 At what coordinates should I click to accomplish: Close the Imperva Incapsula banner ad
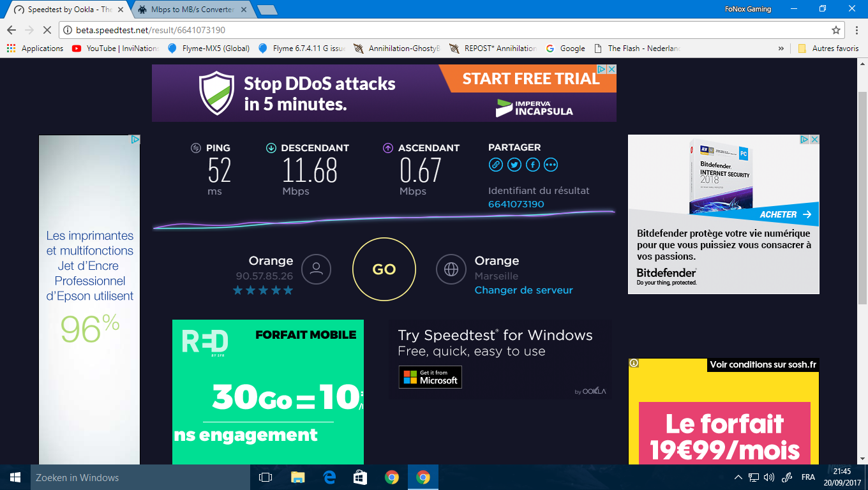611,69
